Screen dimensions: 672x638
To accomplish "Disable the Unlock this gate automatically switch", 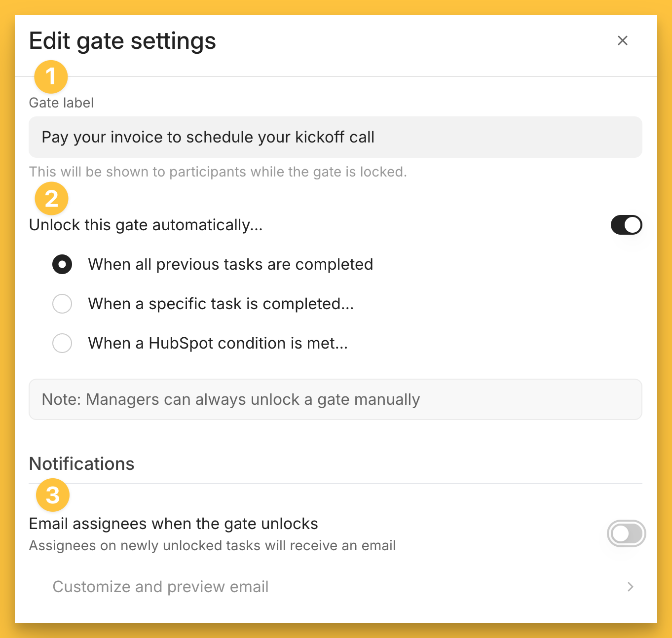I will click(626, 225).
